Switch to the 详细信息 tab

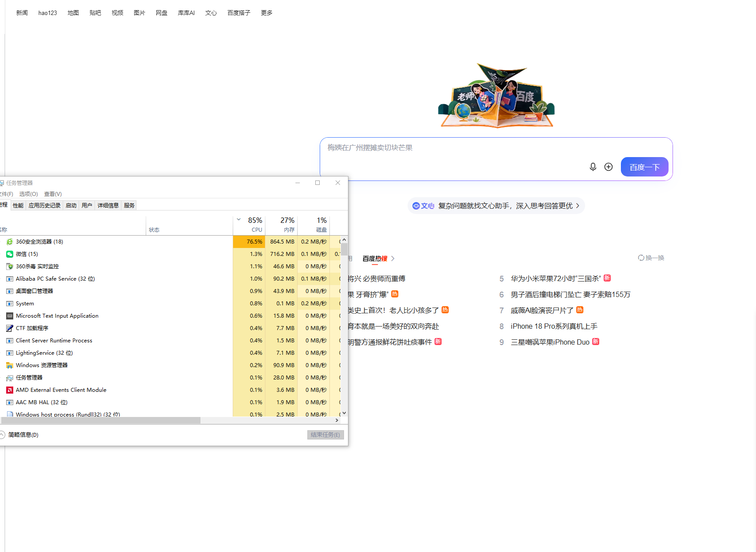(x=108, y=206)
